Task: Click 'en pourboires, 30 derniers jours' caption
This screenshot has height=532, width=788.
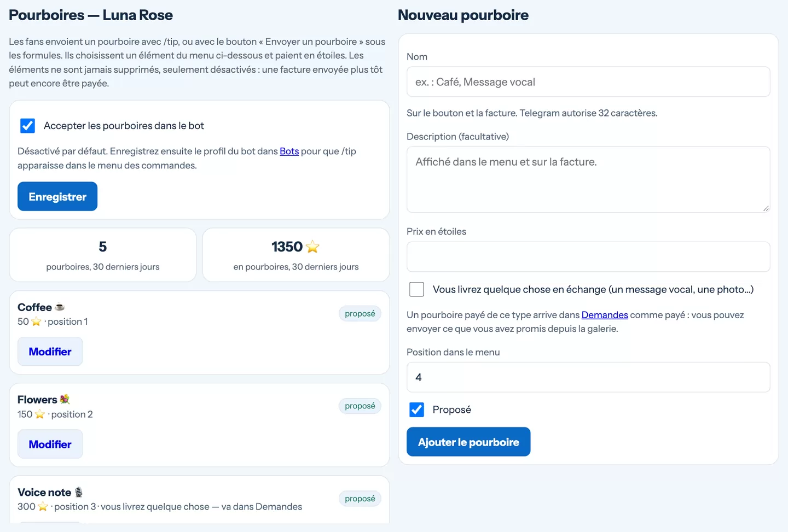Action: [x=296, y=267]
